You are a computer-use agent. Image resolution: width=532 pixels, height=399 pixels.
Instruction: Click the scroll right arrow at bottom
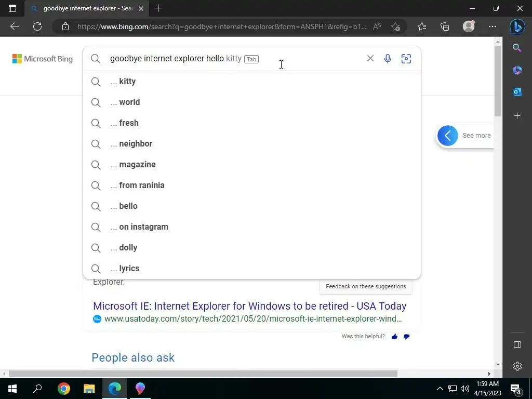tap(489, 374)
